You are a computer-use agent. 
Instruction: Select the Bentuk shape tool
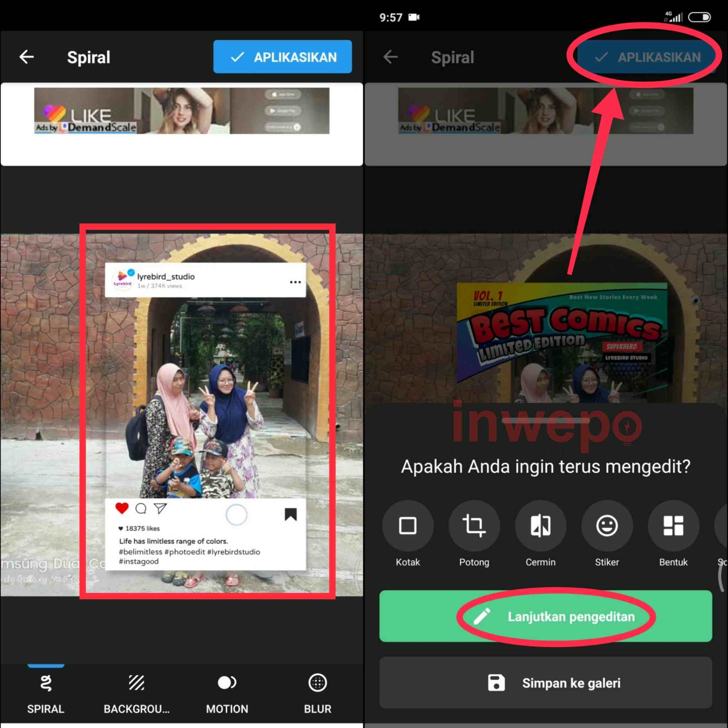pos(673,526)
